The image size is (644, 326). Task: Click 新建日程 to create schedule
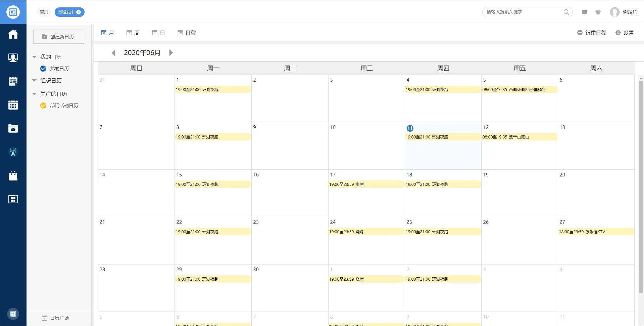[592, 33]
